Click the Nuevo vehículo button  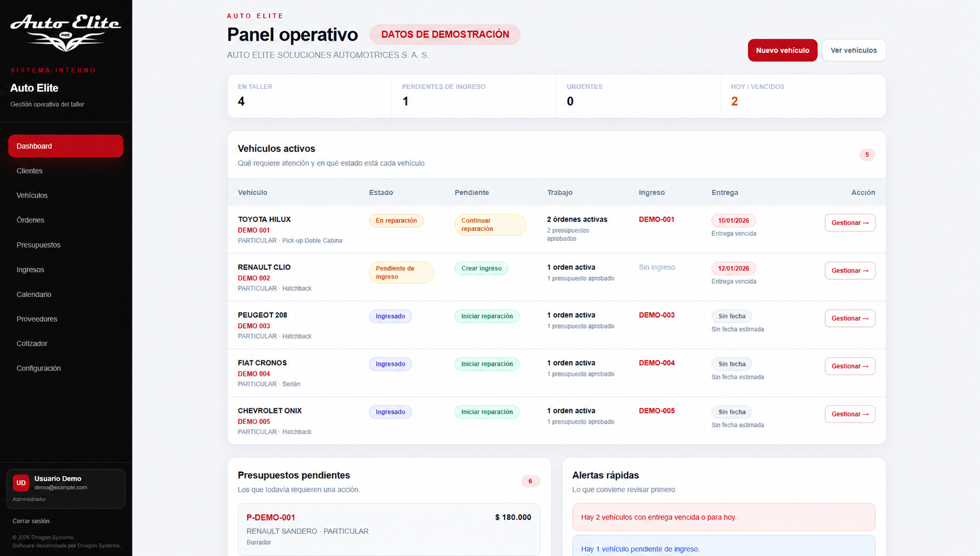[x=782, y=50]
